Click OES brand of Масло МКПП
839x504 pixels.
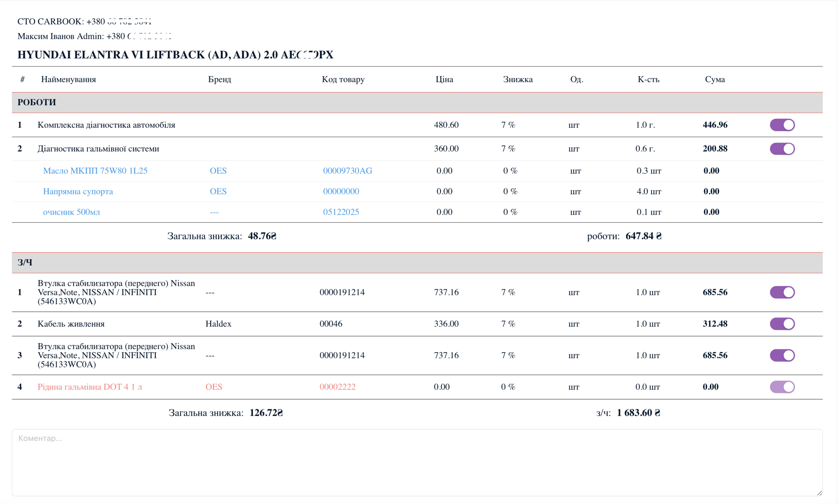(x=218, y=170)
